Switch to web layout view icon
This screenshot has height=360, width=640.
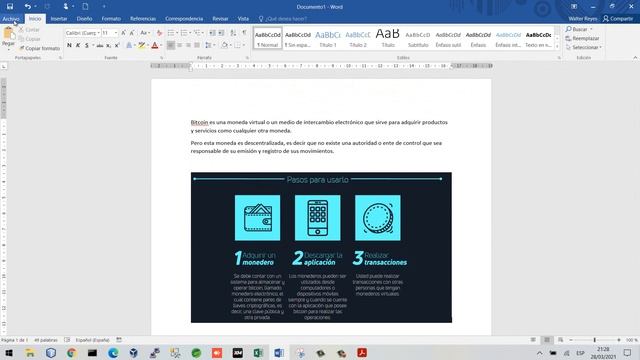(561, 340)
